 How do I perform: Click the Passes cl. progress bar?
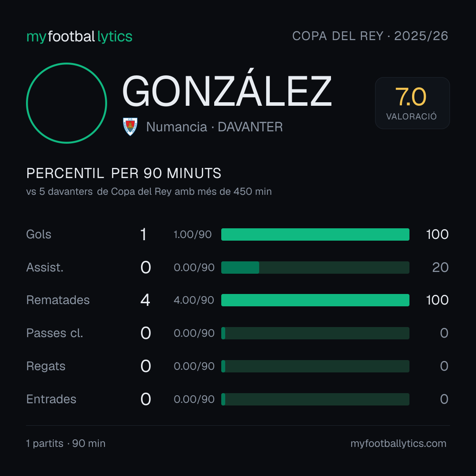tap(315, 333)
